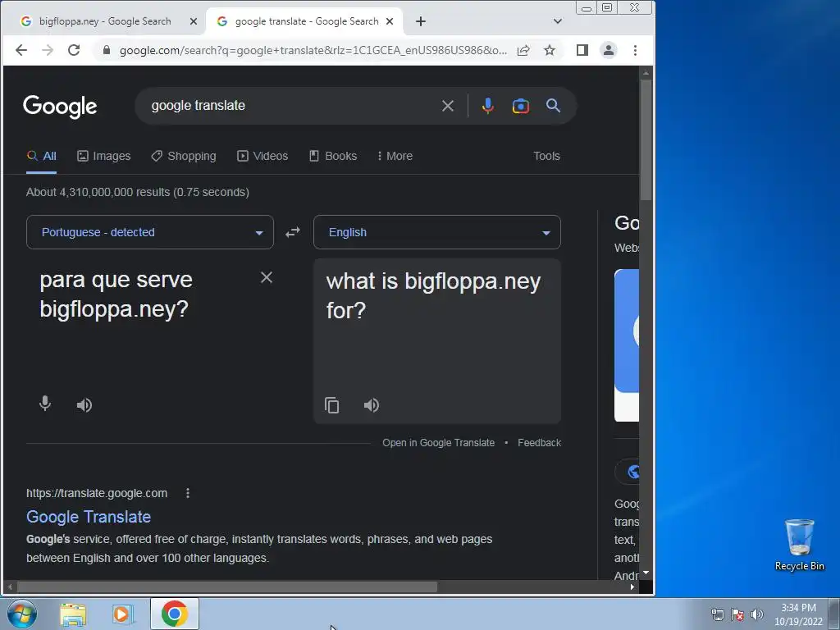
Task: Select the google translate - Google Search tab
Action: (x=307, y=21)
